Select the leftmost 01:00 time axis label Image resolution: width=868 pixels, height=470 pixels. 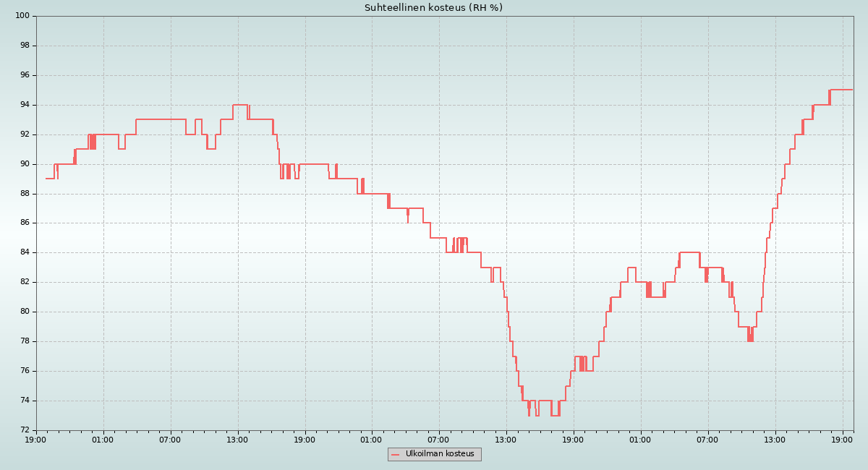[103, 439]
